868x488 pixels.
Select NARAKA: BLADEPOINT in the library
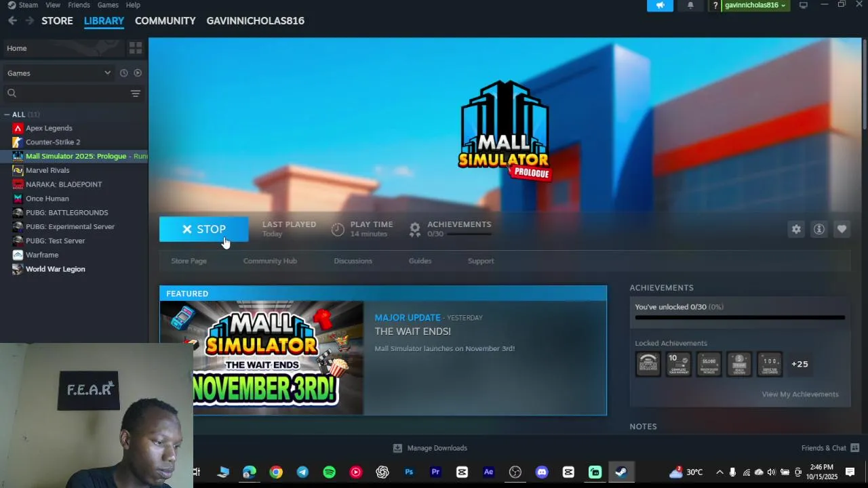tap(64, 184)
